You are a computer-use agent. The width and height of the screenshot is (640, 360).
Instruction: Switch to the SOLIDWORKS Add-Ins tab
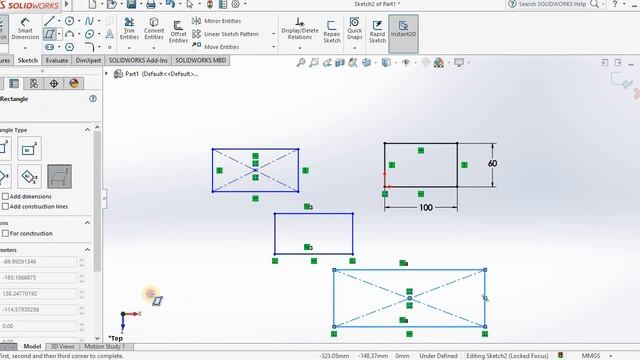tap(138, 60)
